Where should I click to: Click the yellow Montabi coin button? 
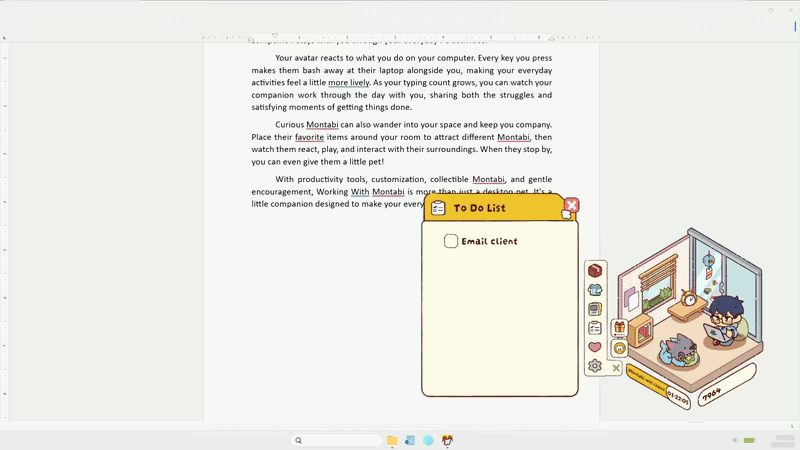pyautogui.click(x=619, y=348)
